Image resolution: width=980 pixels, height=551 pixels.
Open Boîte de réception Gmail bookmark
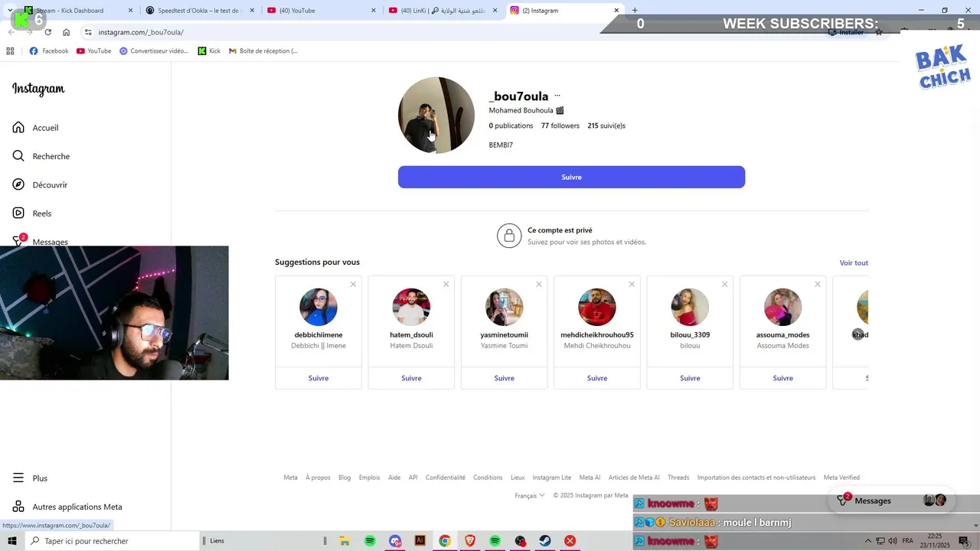[x=263, y=51]
